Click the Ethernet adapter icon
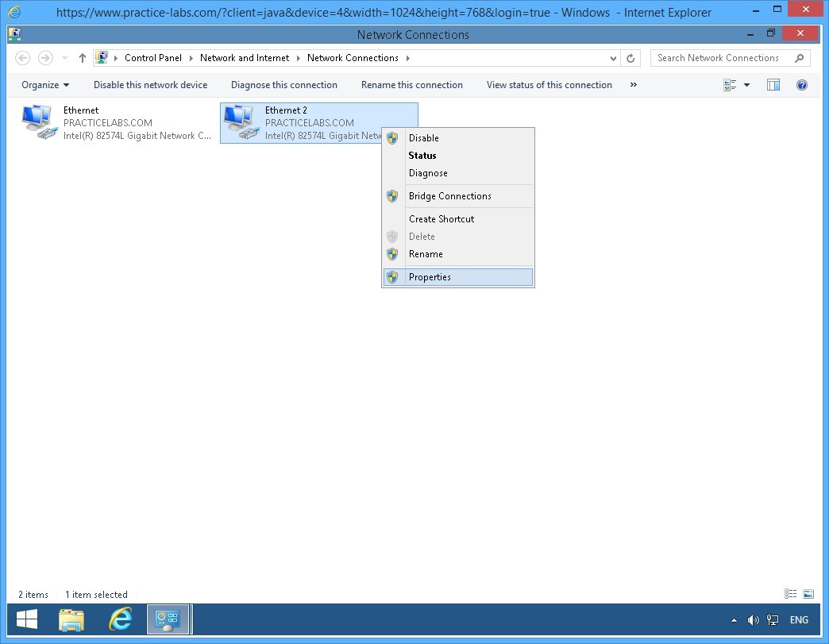Screen dimensions: 829x644 [37, 121]
